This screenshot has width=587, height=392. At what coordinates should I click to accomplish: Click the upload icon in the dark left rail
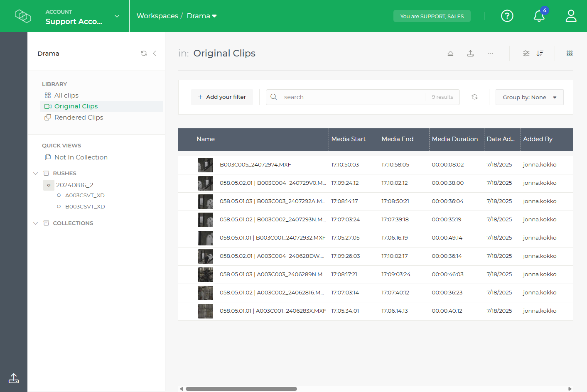click(14, 378)
